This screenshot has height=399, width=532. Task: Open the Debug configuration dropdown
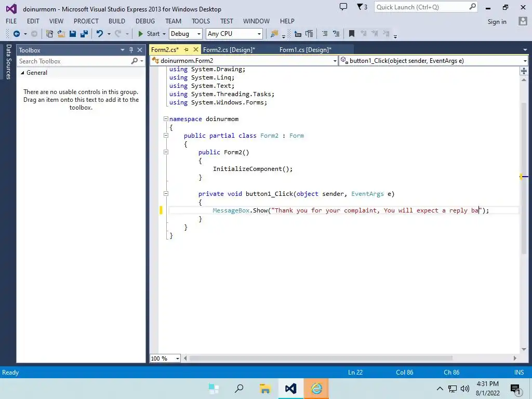pos(185,34)
